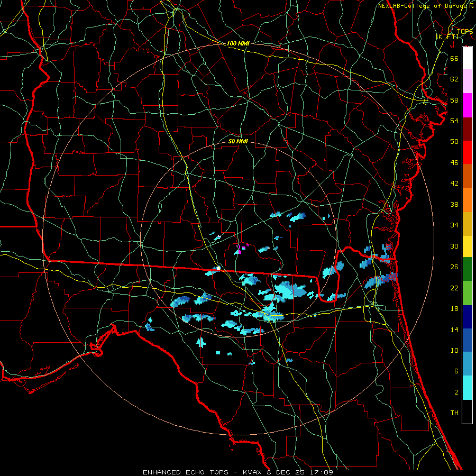Click legend value "62"
The height and width of the screenshot is (476, 476).
tap(454, 79)
